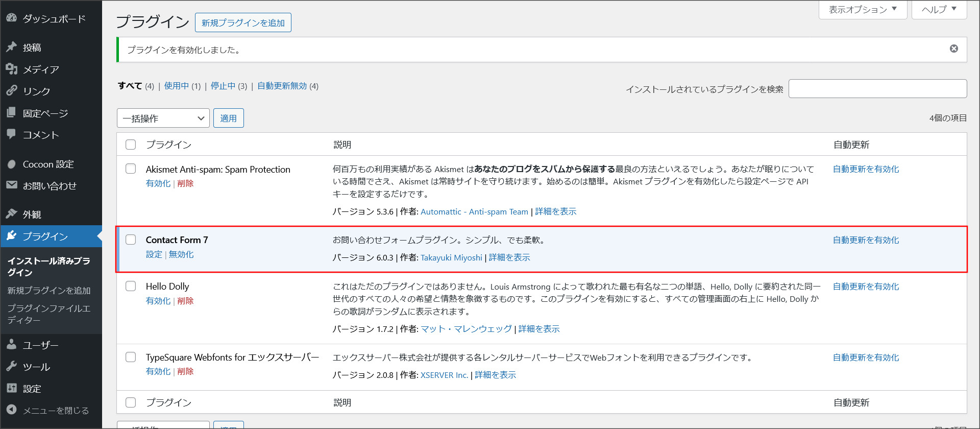Dismiss the plugin activated notice
This screenshot has width=980, height=429.
tap(953, 49)
